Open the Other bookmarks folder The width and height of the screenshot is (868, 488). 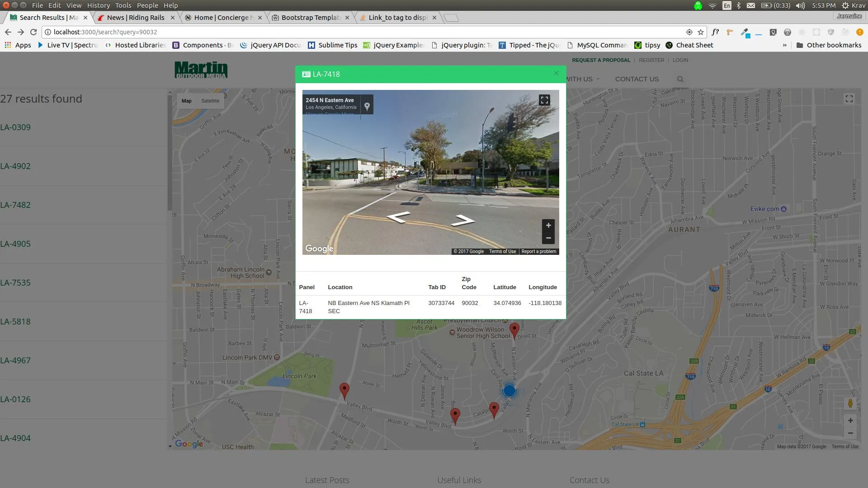point(829,45)
